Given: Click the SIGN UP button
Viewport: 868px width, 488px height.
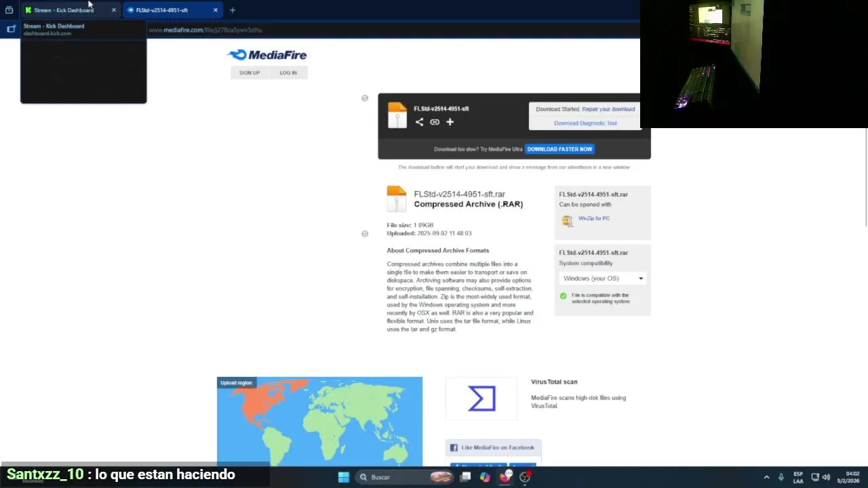Looking at the screenshot, I should 249,73.
